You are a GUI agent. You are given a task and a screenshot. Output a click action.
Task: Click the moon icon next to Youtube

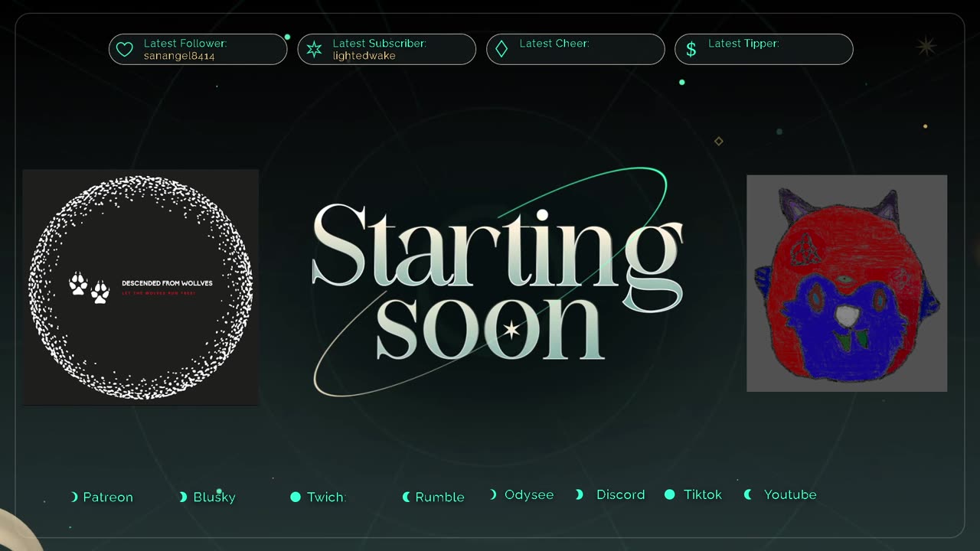[x=748, y=494]
